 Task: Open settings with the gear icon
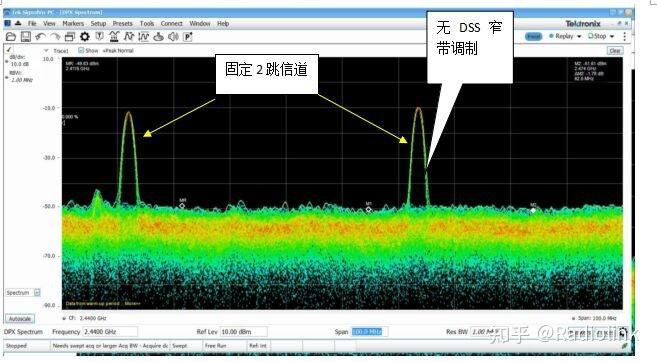[85, 37]
